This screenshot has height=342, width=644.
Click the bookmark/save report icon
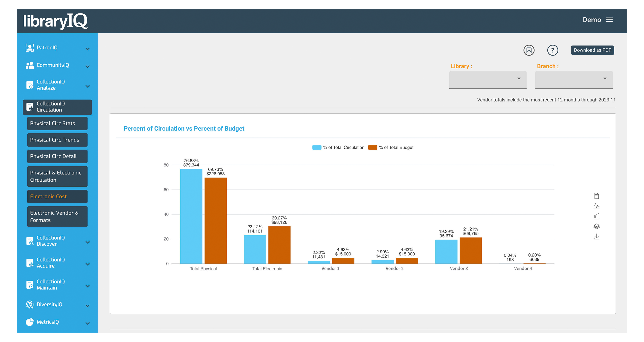click(x=529, y=50)
